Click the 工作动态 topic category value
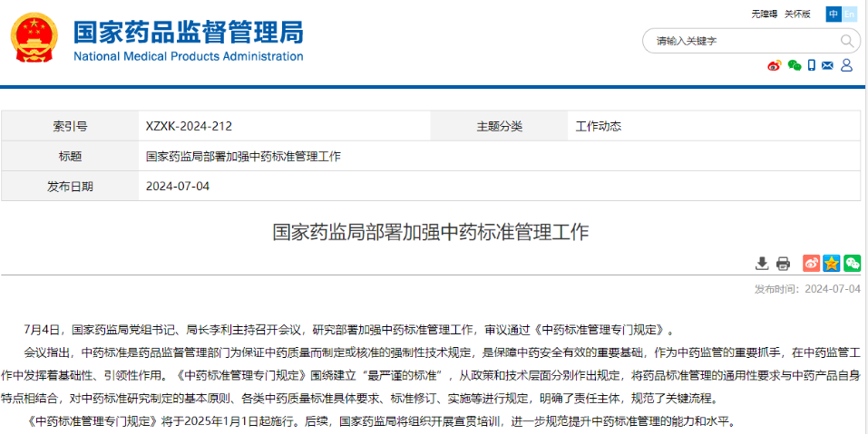 (599, 126)
